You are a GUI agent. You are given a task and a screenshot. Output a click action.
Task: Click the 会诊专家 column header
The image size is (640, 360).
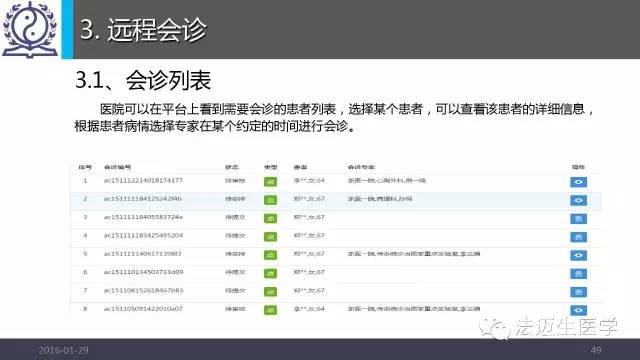361,167
